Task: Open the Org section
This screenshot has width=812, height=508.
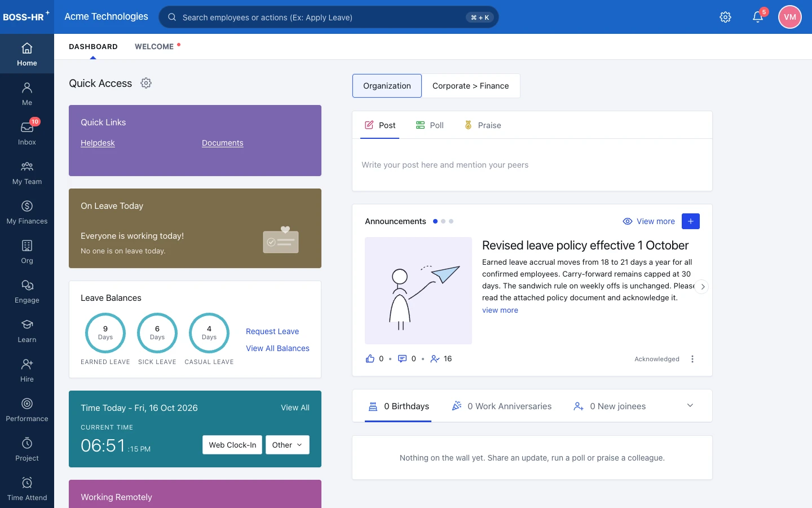Action: coord(27,252)
